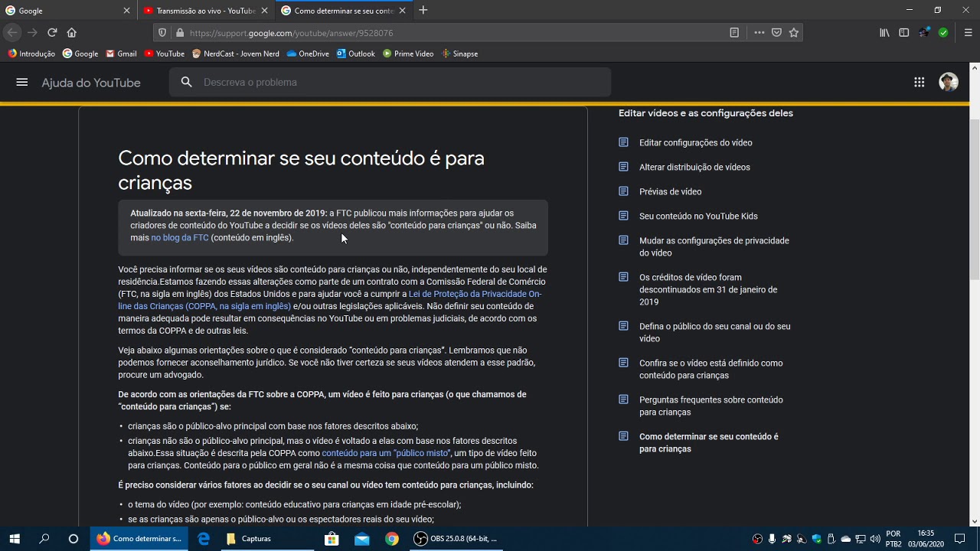Show the Firefox sidebars

[x=904, y=33]
